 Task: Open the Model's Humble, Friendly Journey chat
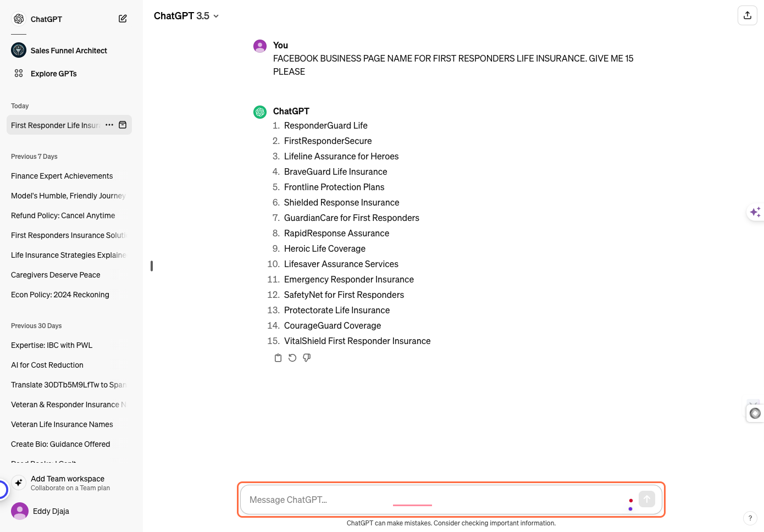point(68,196)
